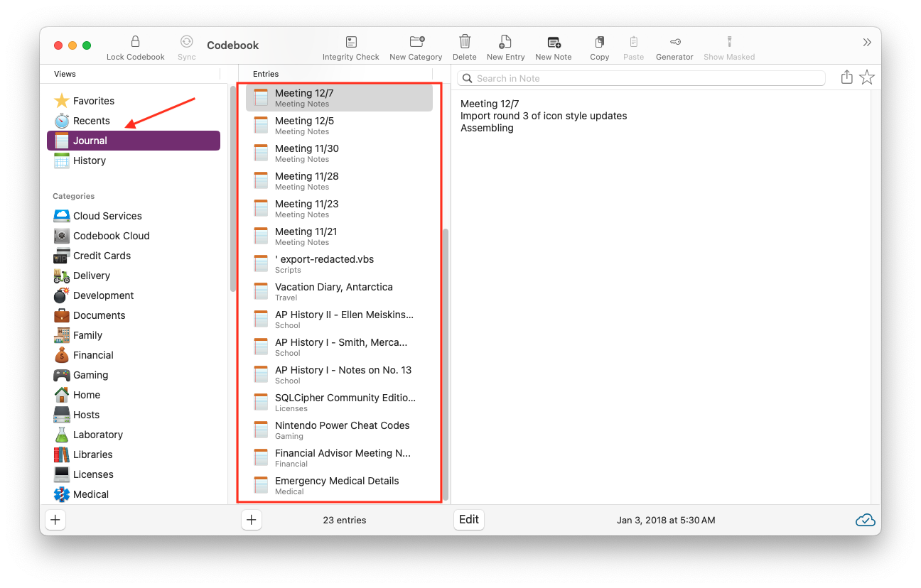Open the History view

click(x=134, y=160)
